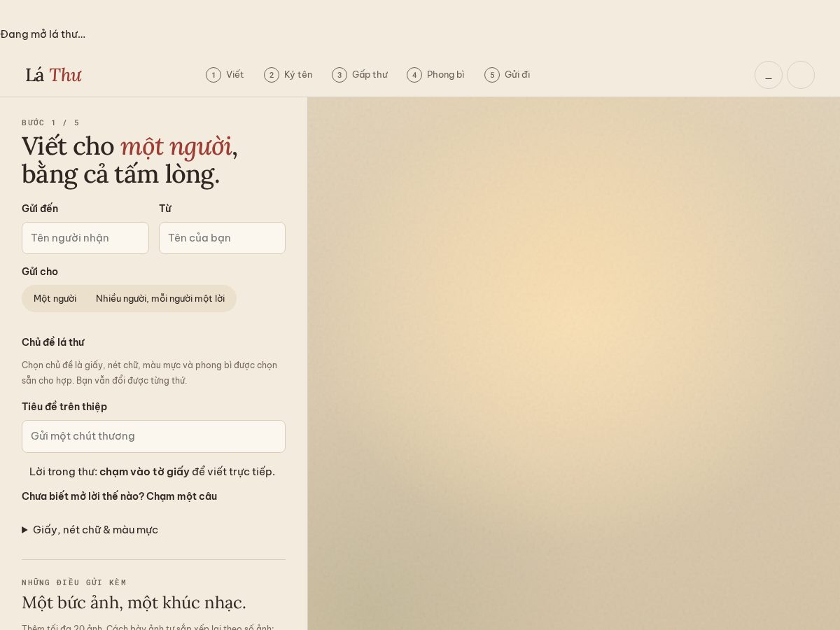Go to step 4 Phong bì
Image resolution: width=840 pixels, height=630 pixels.
(x=435, y=75)
